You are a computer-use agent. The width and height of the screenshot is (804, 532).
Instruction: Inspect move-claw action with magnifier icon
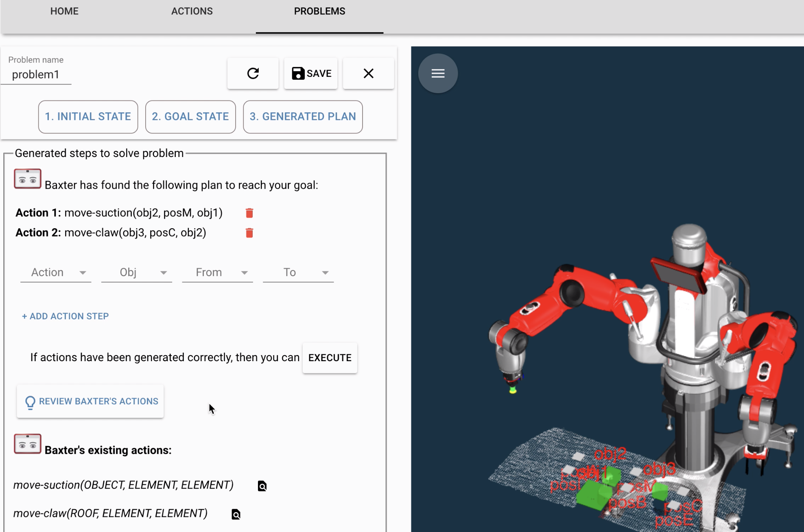pyautogui.click(x=236, y=515)
